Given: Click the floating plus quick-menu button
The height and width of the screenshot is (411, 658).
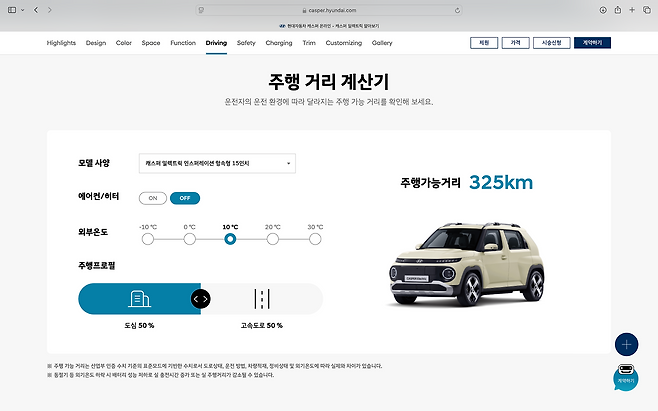Looking at the screenshot, I should point(626,344).
